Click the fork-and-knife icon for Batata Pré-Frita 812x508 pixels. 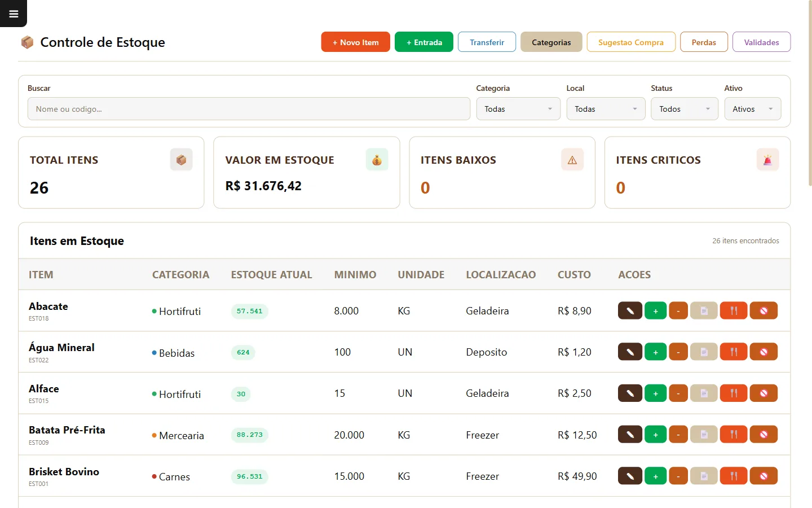tap(734, 434)
